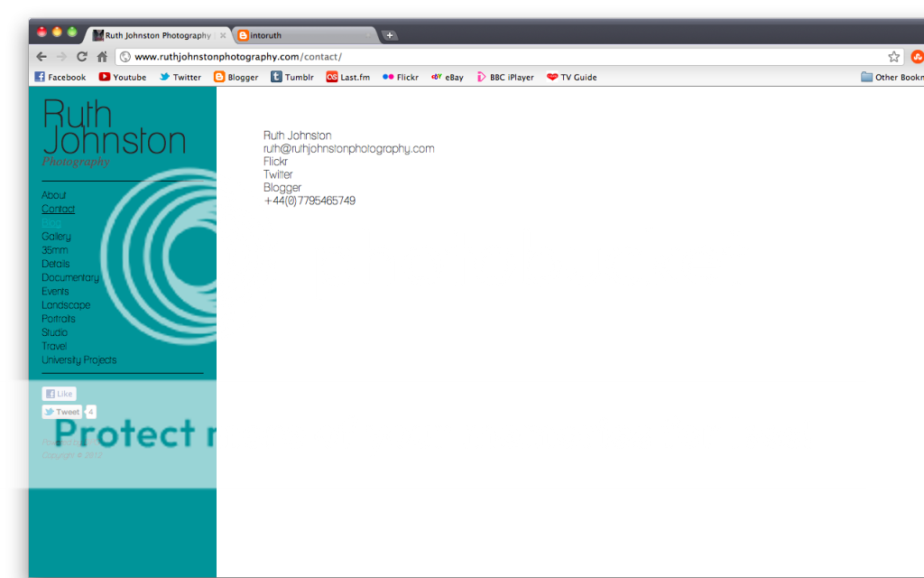Click the StumbleUpon extension icon
924x578 pixels.
coord(917,57)
